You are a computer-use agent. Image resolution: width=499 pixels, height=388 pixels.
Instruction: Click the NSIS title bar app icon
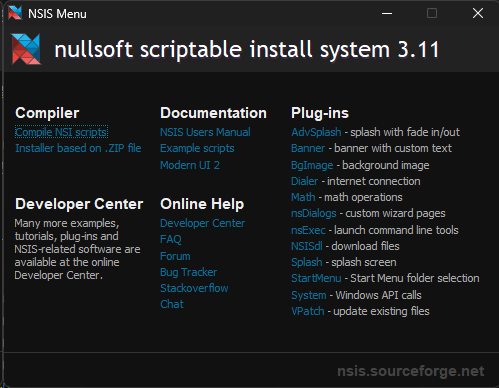[15, 13]
